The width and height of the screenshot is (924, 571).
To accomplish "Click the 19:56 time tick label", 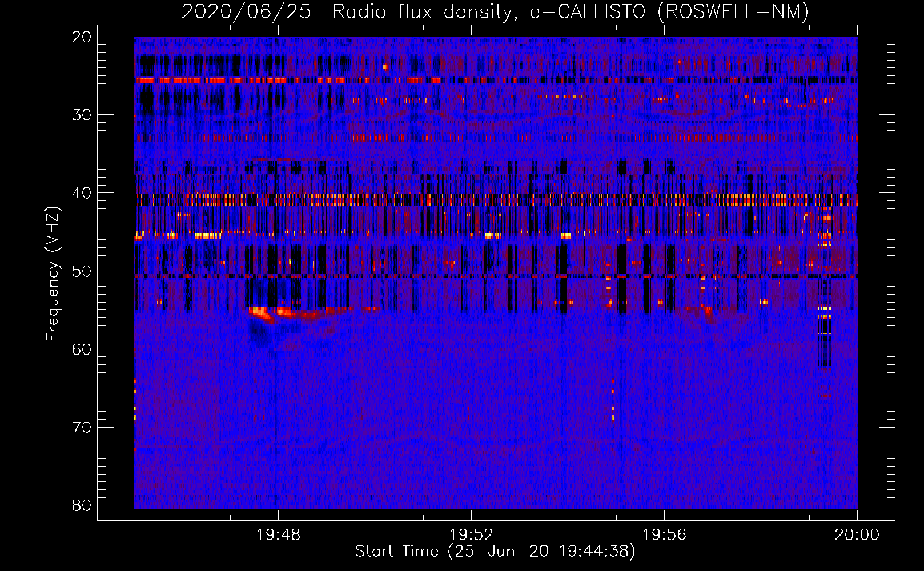I will pyautogui.click(x=664, y=535).
